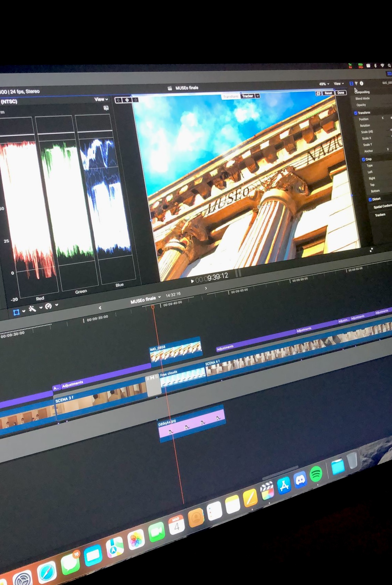Click the 00:09:39:12 timecode display
This screenshot has height=585, width=392.
pos(212,278)
